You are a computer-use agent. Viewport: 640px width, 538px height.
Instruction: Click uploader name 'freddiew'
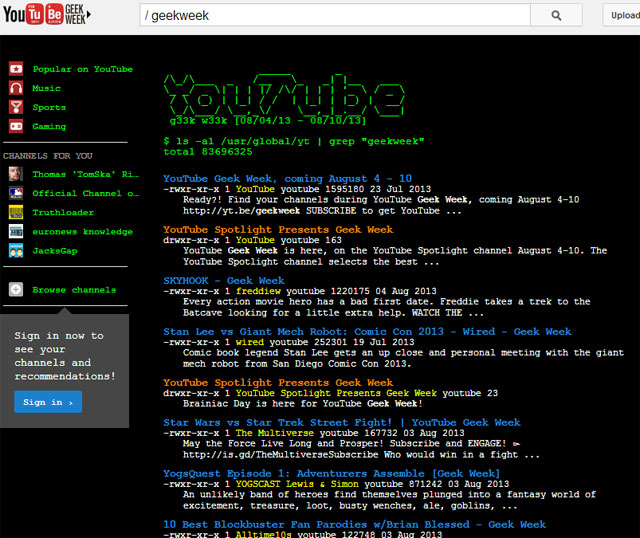(258, 291)
